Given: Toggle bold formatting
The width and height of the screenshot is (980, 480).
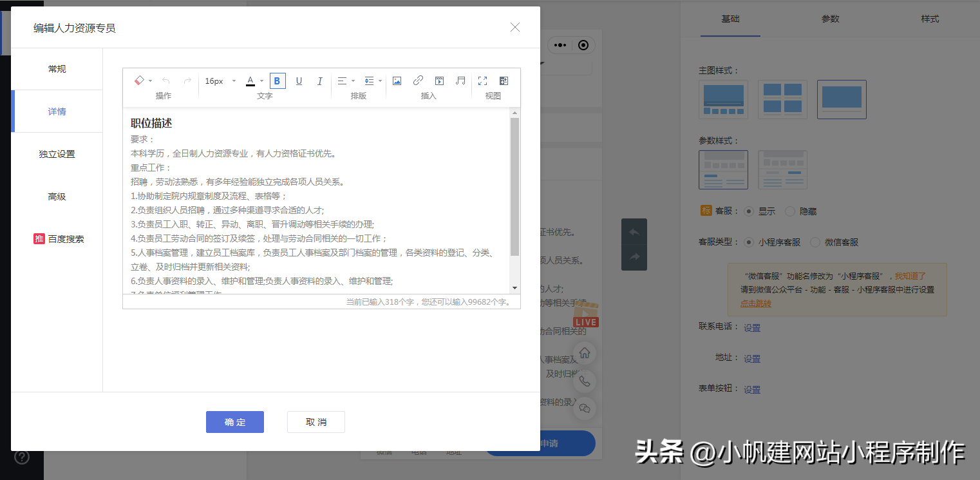Looking at the screenshot, I should coord(278,81).
